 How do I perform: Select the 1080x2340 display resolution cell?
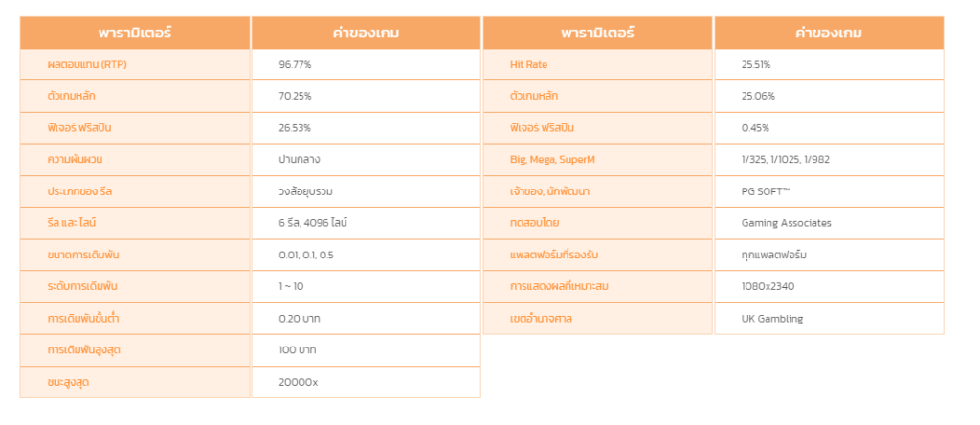[829, 286]
